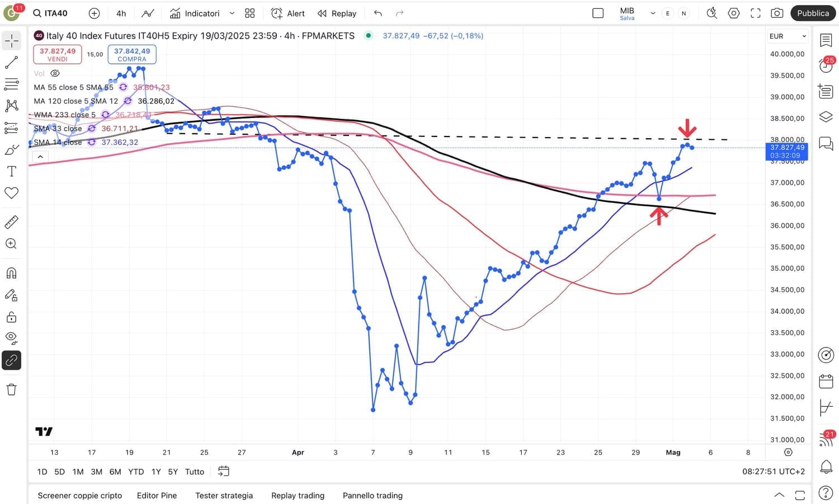This screenshot has width=839, height=504.
Task: Take a chart snapshot with camera icon
Action: 777,13
